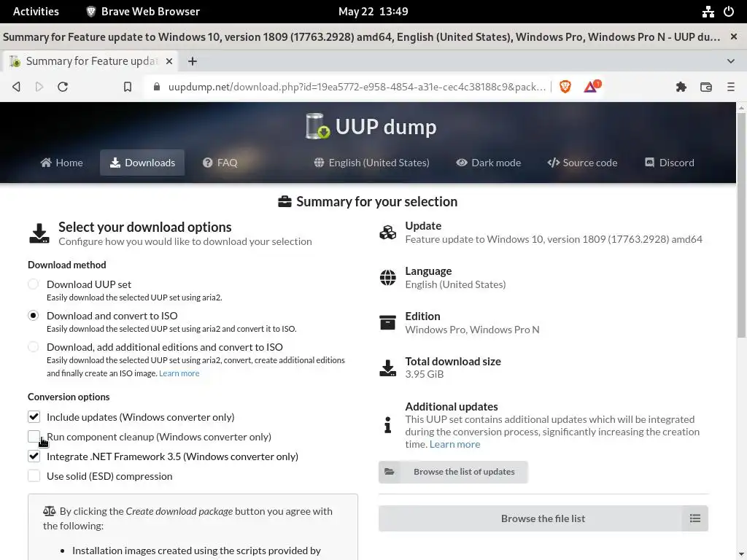
Task: Enable Use solid (ESD) compression checkbox
Action: pyautogui.click(x=34, y=476)
